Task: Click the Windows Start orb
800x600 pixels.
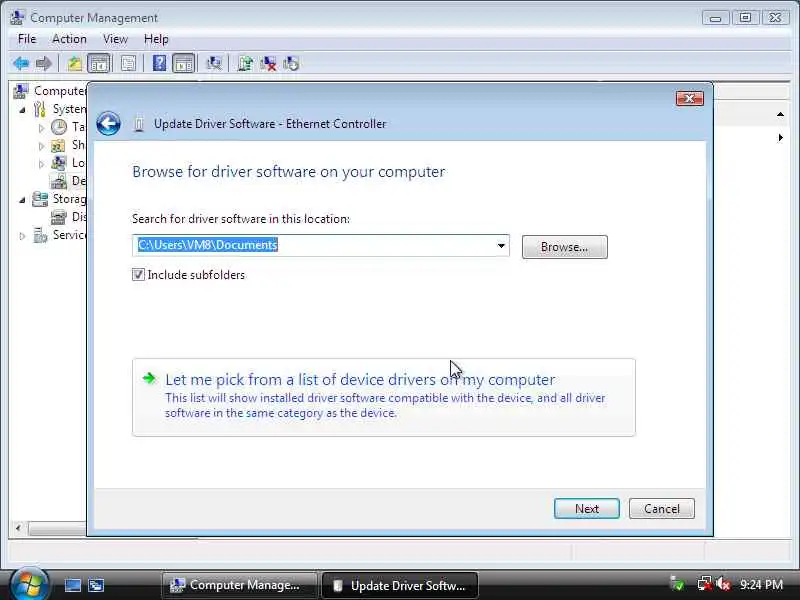Action: pos(29,584)
